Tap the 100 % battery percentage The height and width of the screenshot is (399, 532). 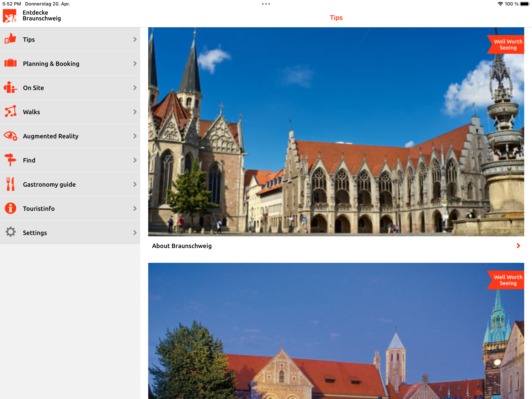click(512, 4)
